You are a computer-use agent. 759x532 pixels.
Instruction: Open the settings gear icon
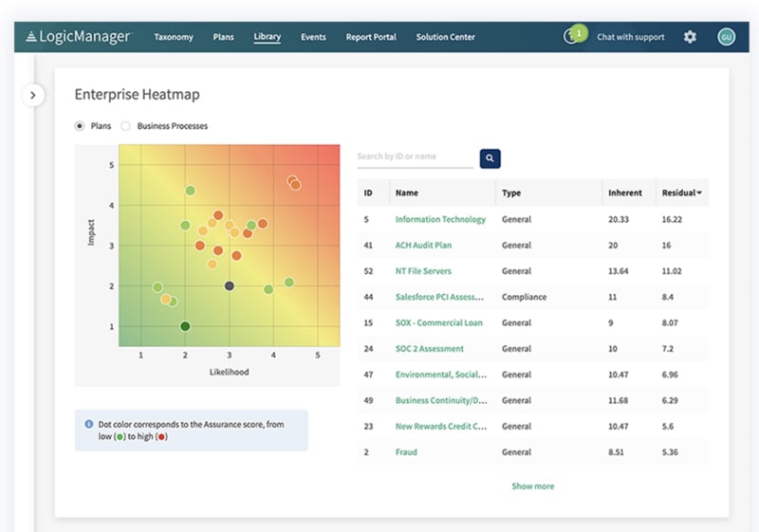[690, 37]
